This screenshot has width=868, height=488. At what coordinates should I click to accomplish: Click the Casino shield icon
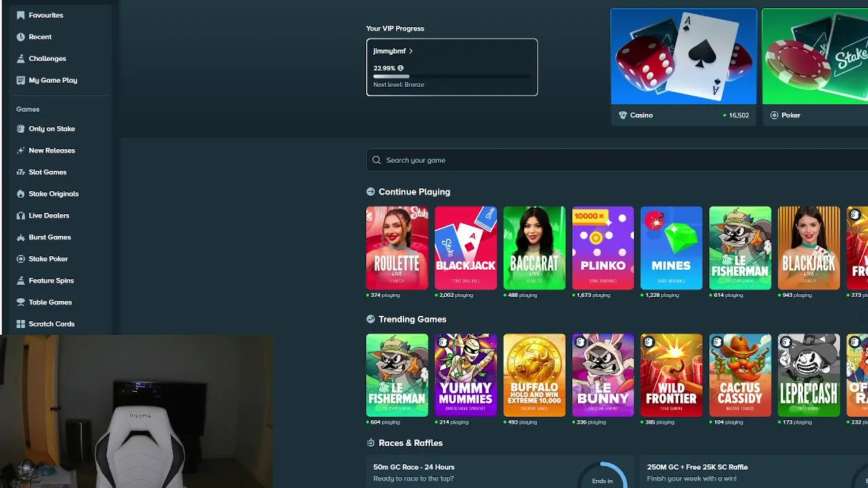pos(623,115)
